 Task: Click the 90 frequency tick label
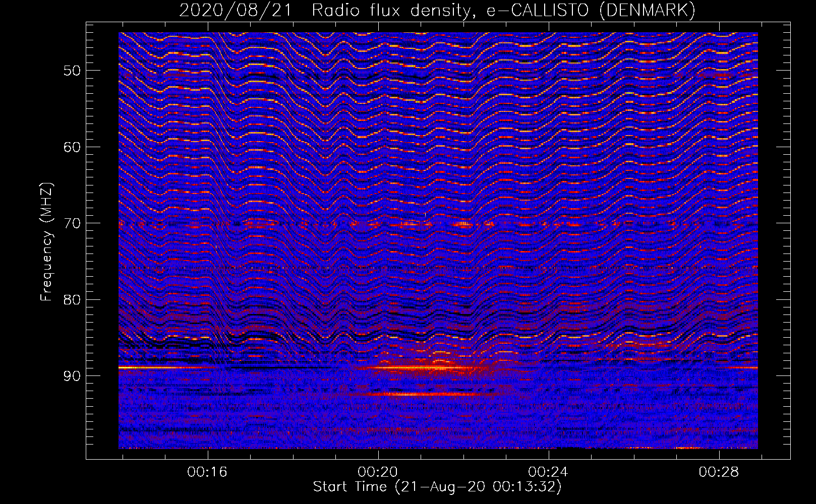72,376
